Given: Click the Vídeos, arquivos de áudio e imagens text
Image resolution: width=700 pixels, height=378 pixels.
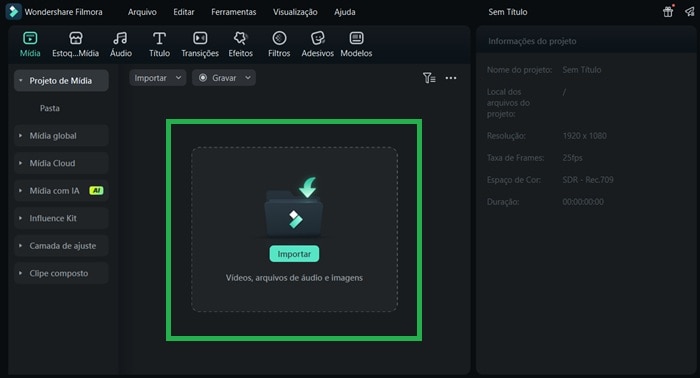Looking at the screenshot, I should [294, 278].
